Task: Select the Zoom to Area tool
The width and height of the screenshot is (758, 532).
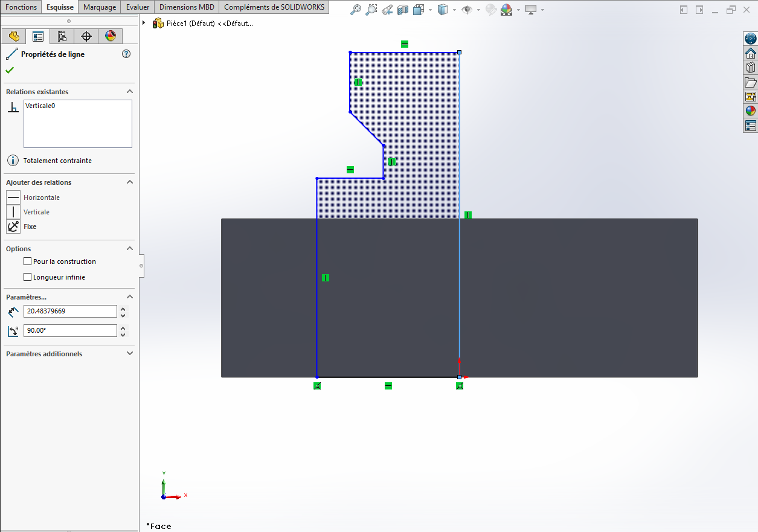Action: [x=372, y=10]
